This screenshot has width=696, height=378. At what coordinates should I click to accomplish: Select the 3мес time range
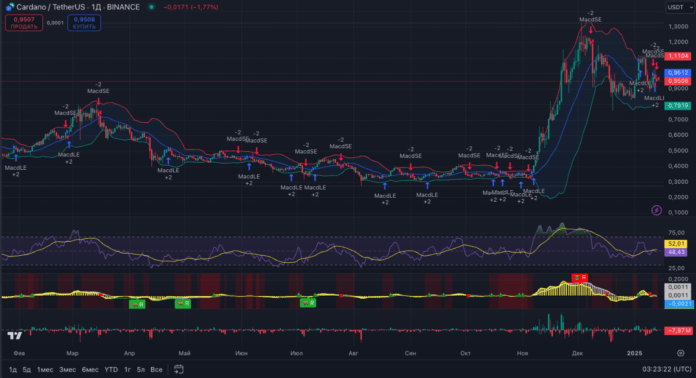(x=67, y=370)
